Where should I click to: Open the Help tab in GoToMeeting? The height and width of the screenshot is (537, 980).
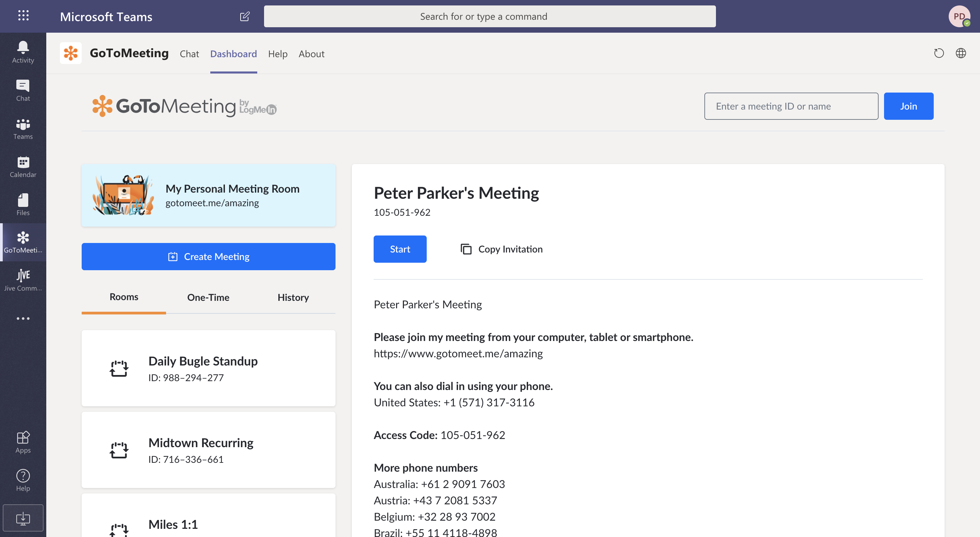tap(277, 54)
